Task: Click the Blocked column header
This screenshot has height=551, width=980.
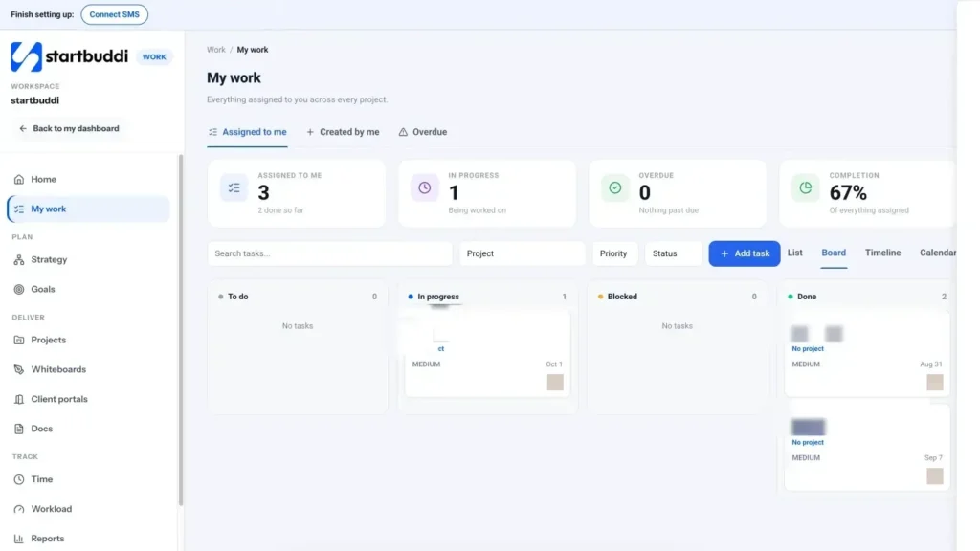Action: 678,297
